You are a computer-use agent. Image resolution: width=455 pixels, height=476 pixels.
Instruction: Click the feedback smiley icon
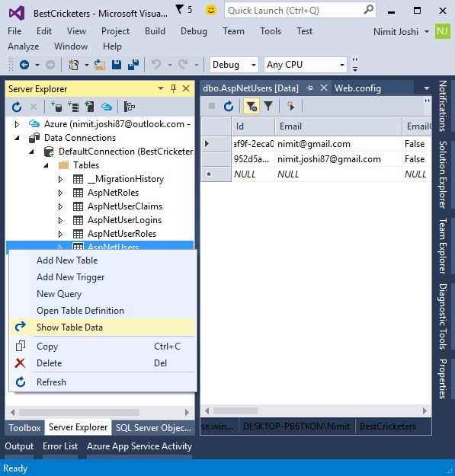tap(211, 10)
